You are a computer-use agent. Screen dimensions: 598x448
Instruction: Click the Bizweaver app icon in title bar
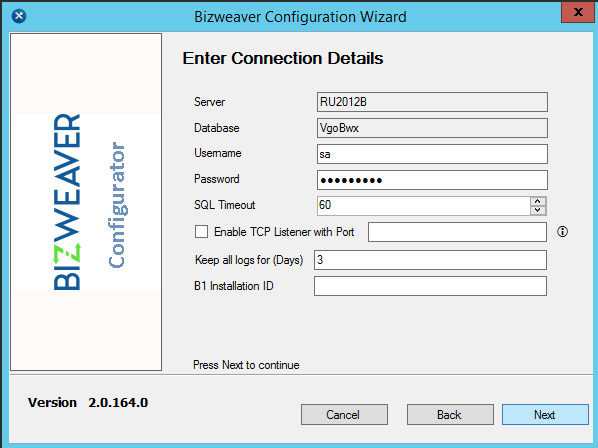click(x=19, y=16)
